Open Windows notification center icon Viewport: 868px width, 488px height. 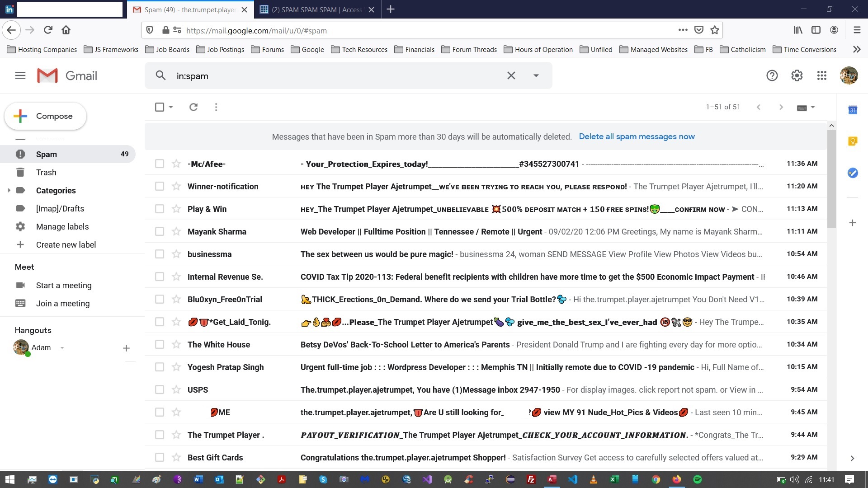(x=849, y=479)
